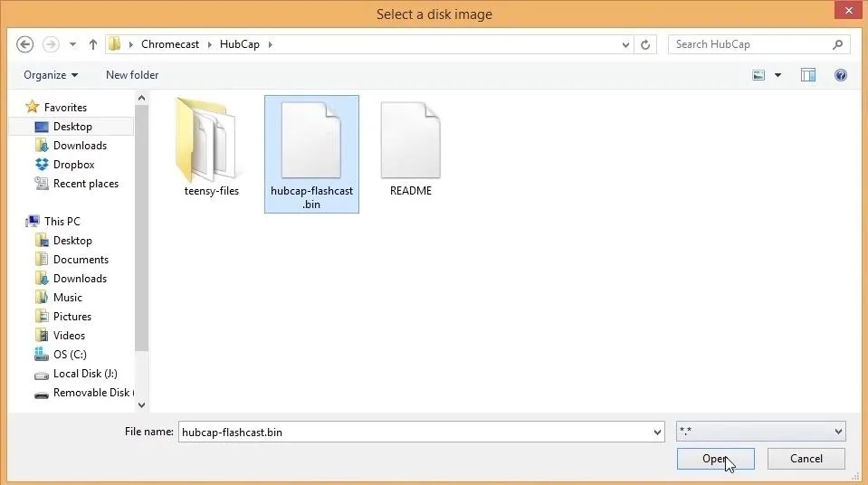
Task: Click the Favorites star icon
Action: [x=32, y=106]
